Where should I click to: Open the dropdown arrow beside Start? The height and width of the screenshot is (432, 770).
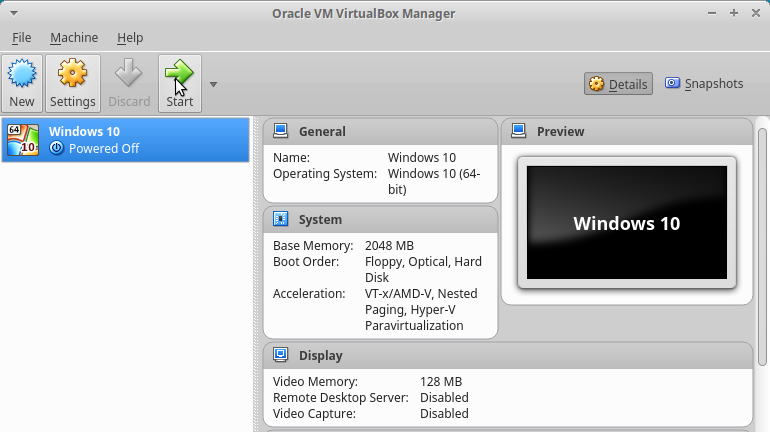click(x=213, y=84)
